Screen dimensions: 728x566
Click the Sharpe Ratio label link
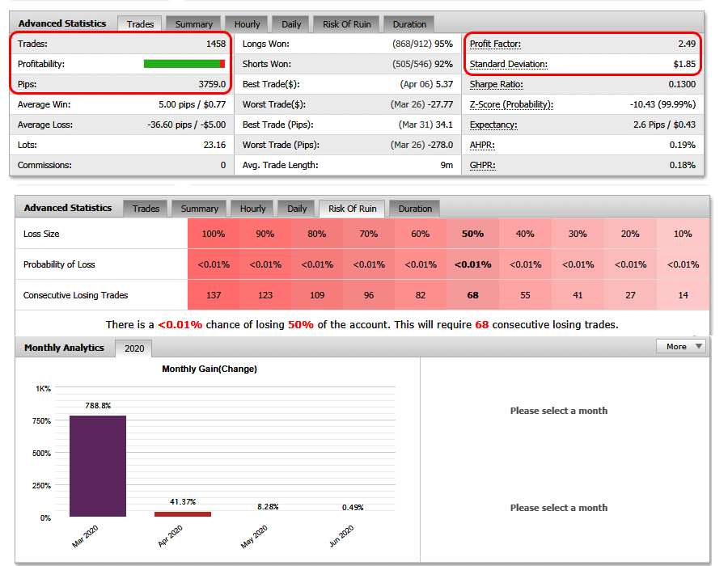point(496,84)
